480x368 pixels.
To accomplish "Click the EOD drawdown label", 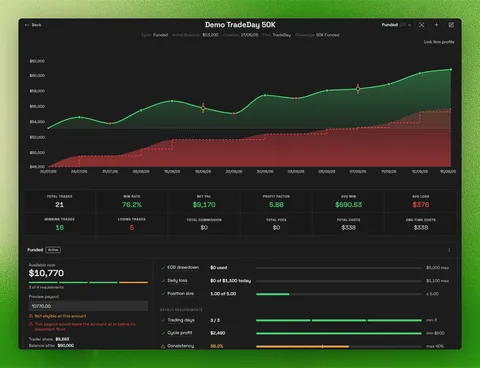I will coord(183,267).
